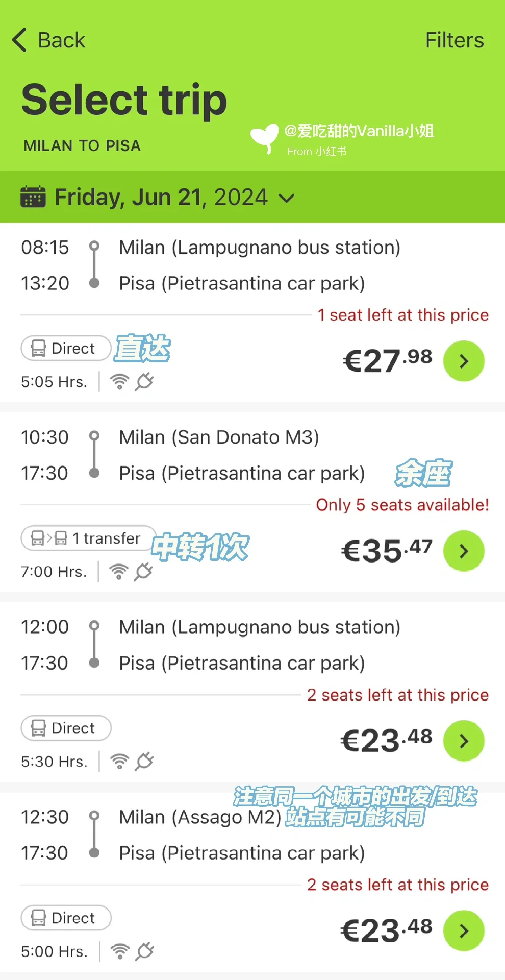The image size is (505, 980).
Task: Select the €27.98 trip arrow button
Action: tap(463, 361)
